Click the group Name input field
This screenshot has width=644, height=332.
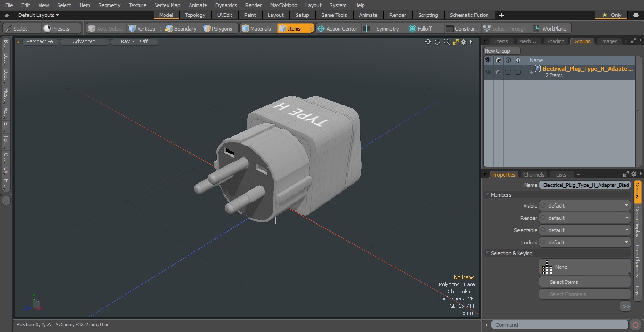[x=585, y=185]
